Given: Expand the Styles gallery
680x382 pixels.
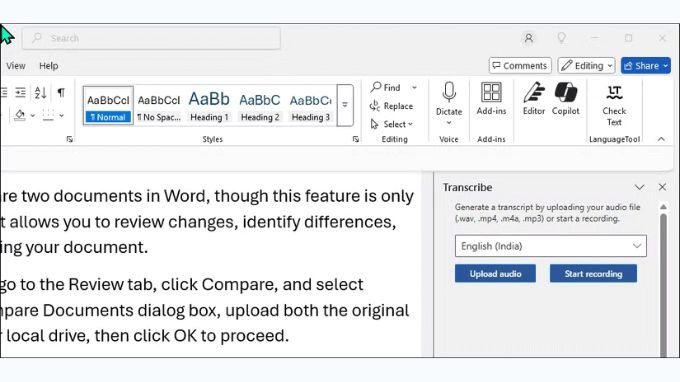Looking at the screenshot, I should (x=345, y=105).
